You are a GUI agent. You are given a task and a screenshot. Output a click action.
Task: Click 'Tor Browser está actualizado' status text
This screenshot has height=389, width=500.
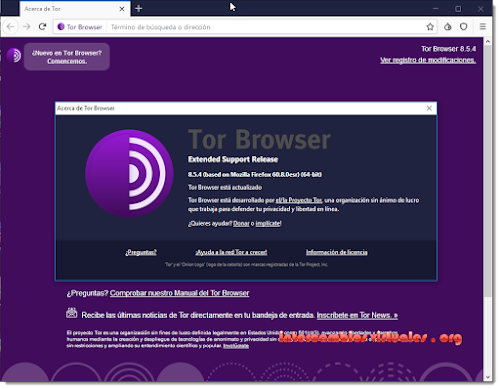coord(225,188)
